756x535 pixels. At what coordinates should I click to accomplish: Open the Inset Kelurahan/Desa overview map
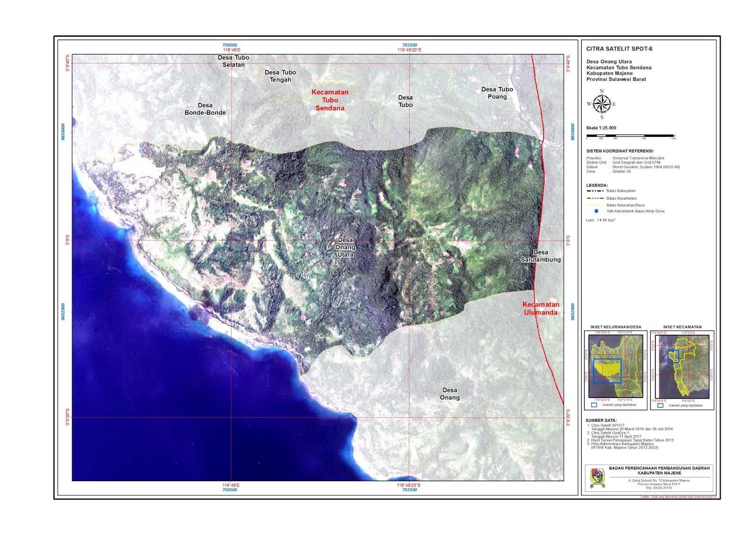[x=616, y=366]
